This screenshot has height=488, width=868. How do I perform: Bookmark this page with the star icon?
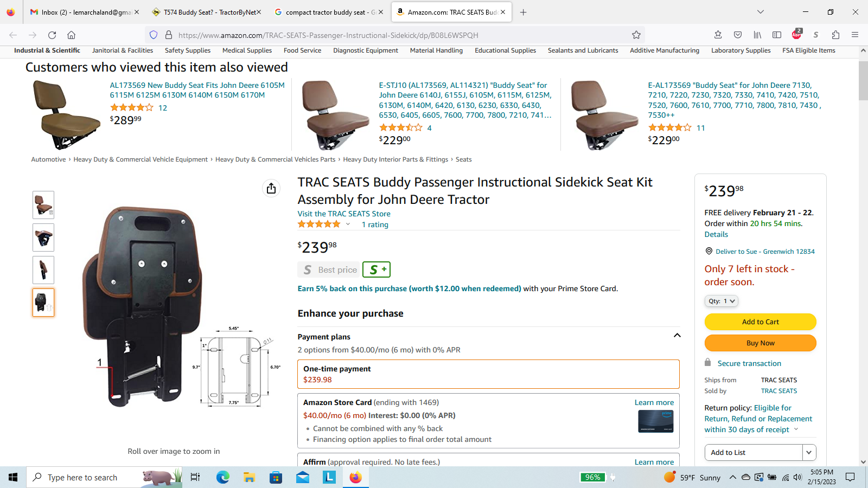click(636, 35)
